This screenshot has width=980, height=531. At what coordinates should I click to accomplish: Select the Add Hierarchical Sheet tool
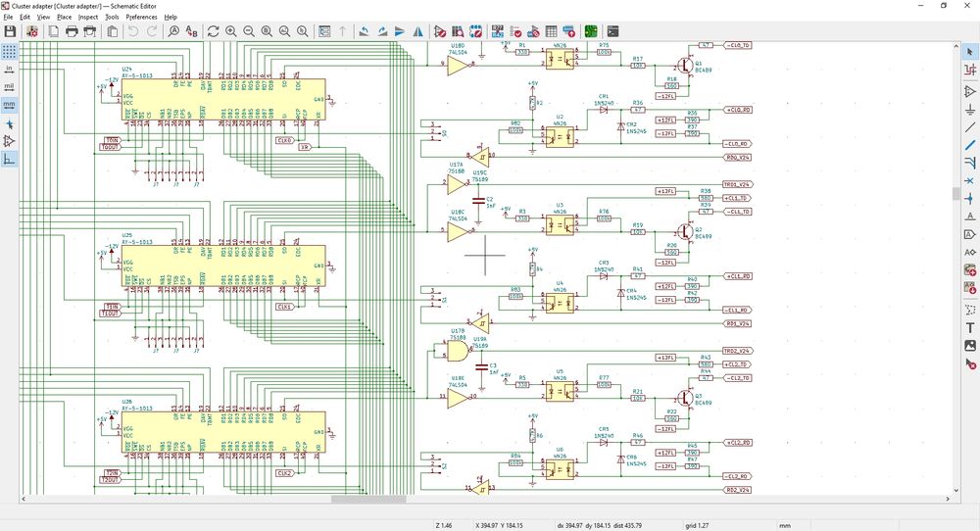(970, 270)
